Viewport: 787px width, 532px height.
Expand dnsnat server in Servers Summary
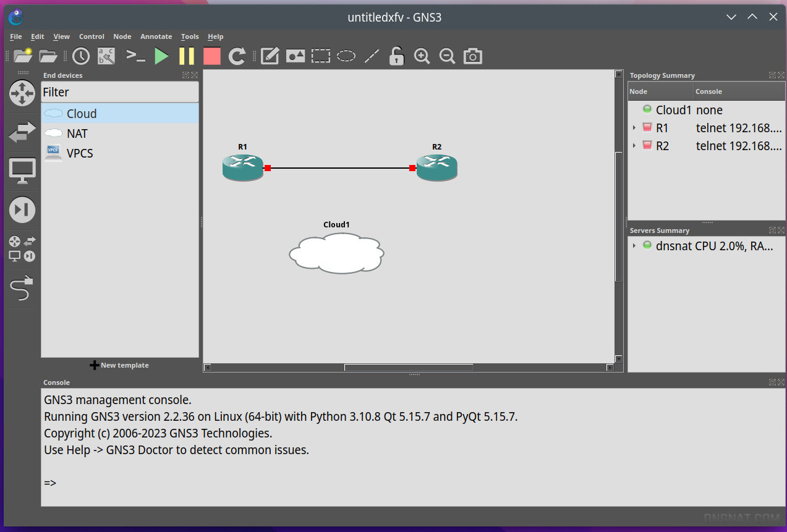click(x=634, y=246)
